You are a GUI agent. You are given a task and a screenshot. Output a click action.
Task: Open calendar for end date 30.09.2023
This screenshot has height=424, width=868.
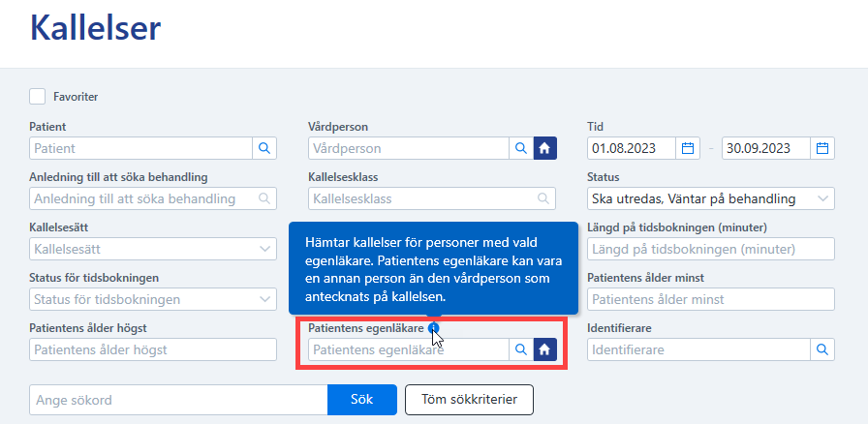(x=822, y=148)
